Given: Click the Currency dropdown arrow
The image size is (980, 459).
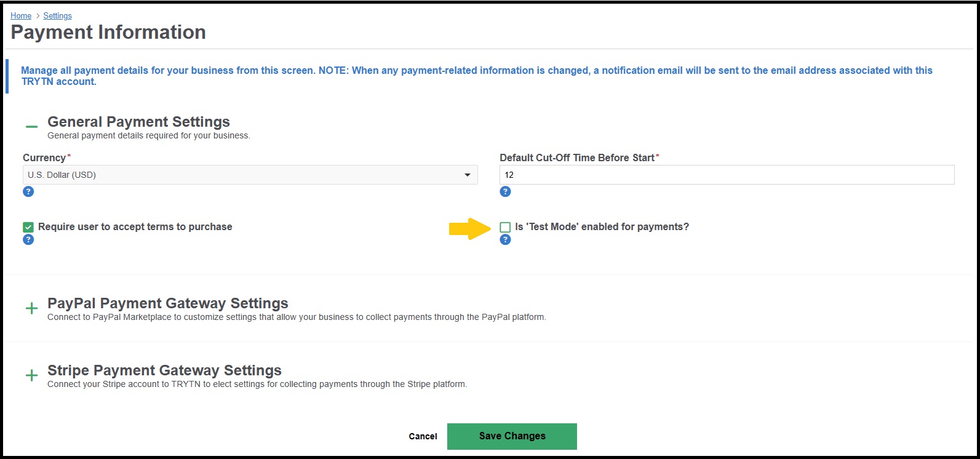Looking at the screenshot, I should pyautogui.click(x=468, y=175).
